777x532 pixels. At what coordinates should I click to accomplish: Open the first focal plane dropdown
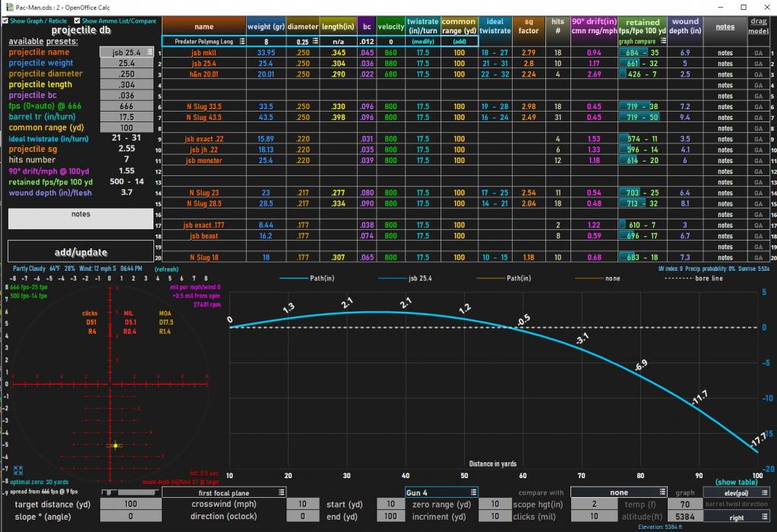point(282,493)
